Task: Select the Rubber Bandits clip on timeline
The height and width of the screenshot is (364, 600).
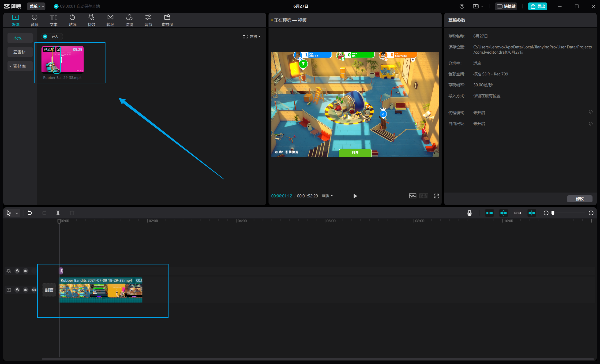Action: (x=101, y=290)
